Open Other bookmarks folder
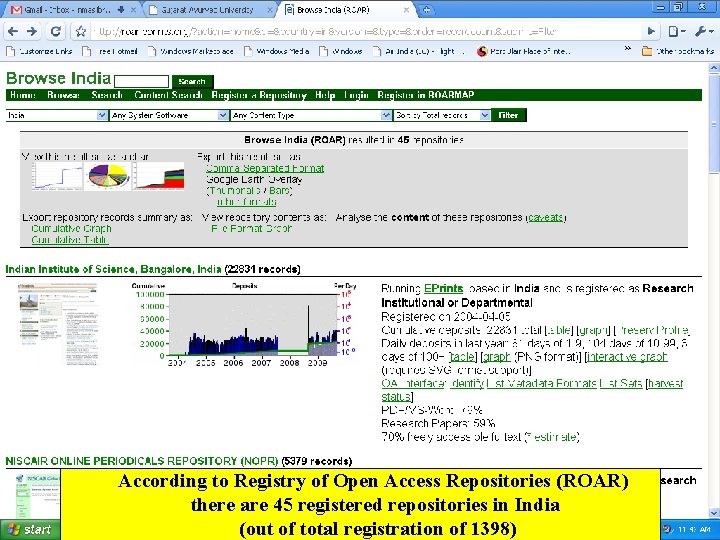720x540 pixels. pos(678,51)
